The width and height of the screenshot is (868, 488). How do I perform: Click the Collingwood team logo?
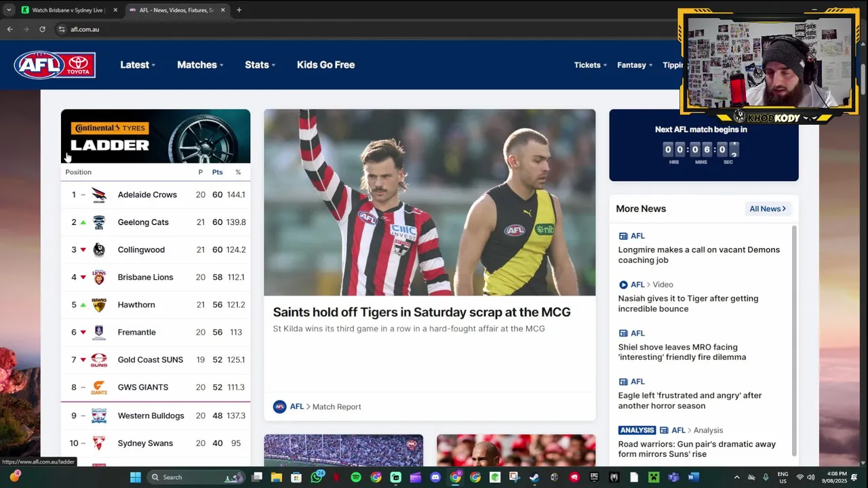pos(99,249)
